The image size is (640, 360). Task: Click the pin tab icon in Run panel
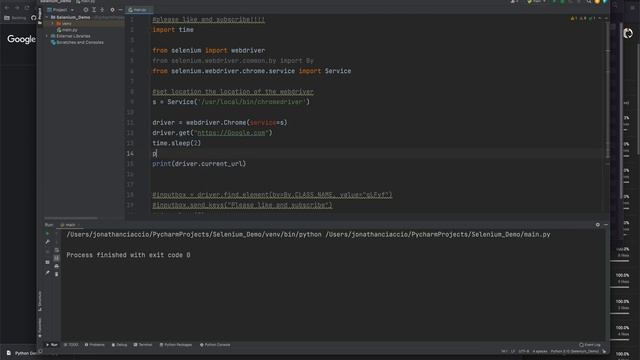[47, 273]
